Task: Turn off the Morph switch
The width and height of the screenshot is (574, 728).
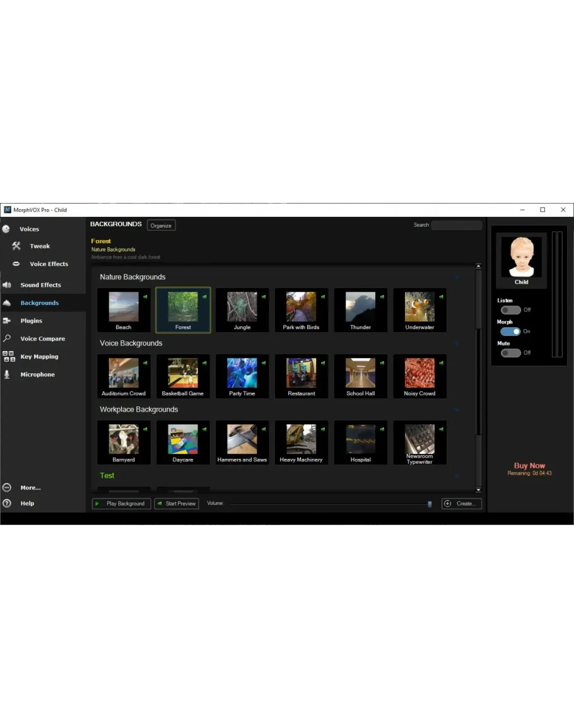Action: point(510,331)
